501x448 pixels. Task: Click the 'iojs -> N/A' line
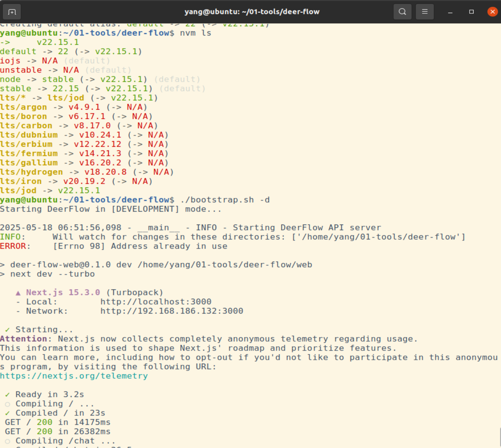(55, 61)
